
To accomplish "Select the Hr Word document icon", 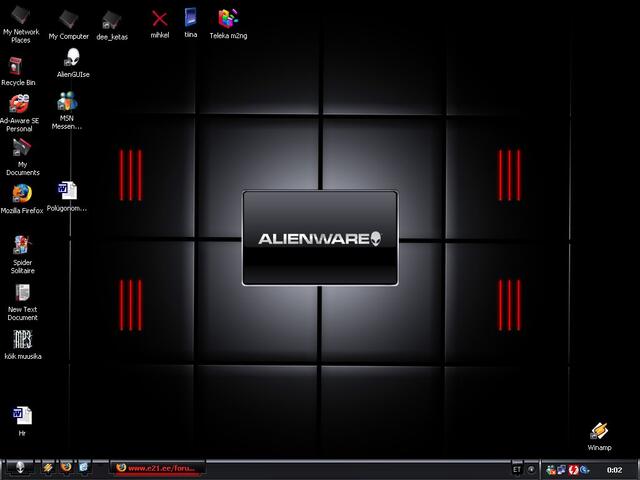I will 22,421.
